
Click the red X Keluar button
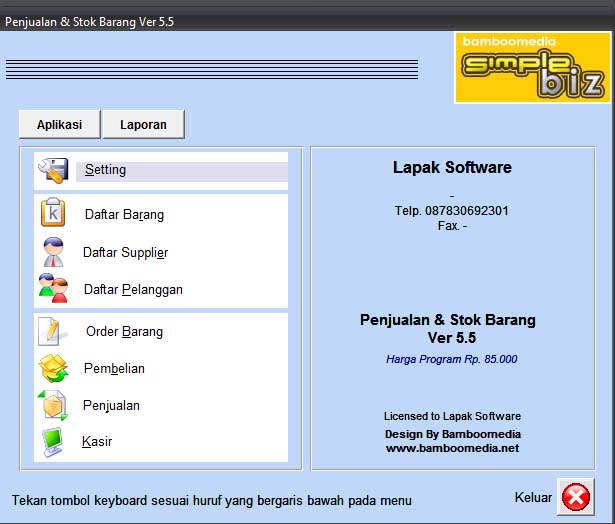tap(576, 497)
